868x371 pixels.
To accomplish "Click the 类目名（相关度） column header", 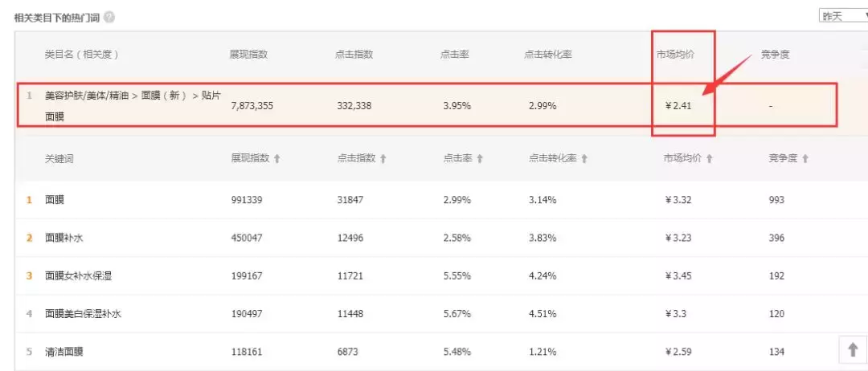I will click(x=81, y=55).
